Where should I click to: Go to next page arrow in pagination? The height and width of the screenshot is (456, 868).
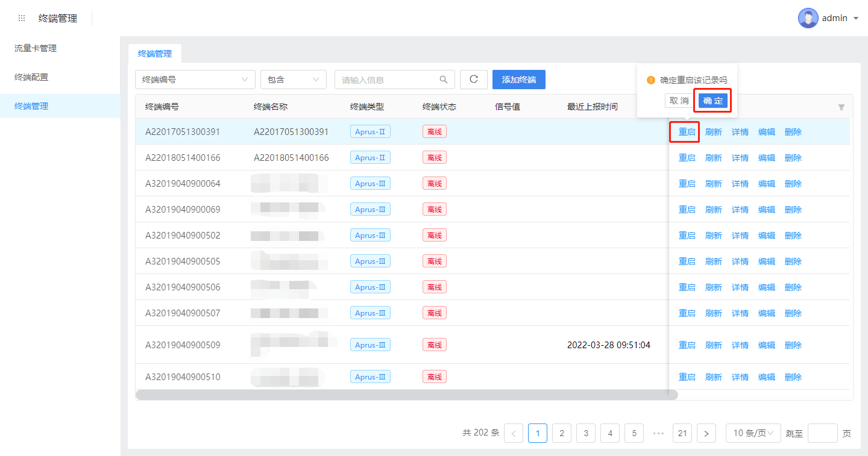pos(706,433)
